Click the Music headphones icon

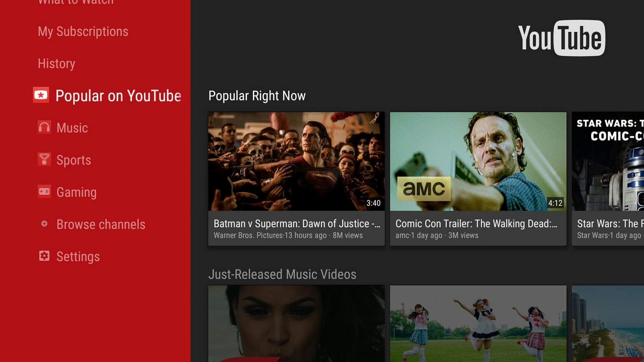44,127
